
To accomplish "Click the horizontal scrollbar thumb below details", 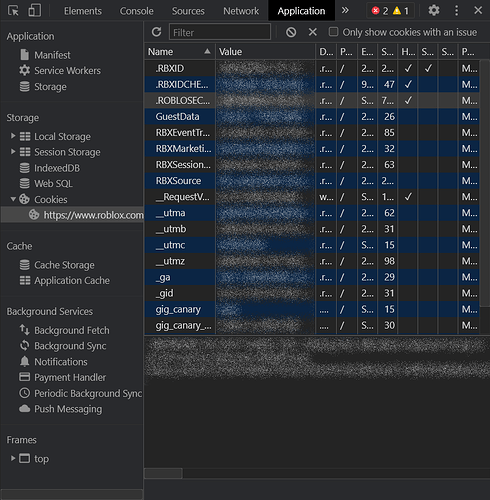I will click(163, 473).
